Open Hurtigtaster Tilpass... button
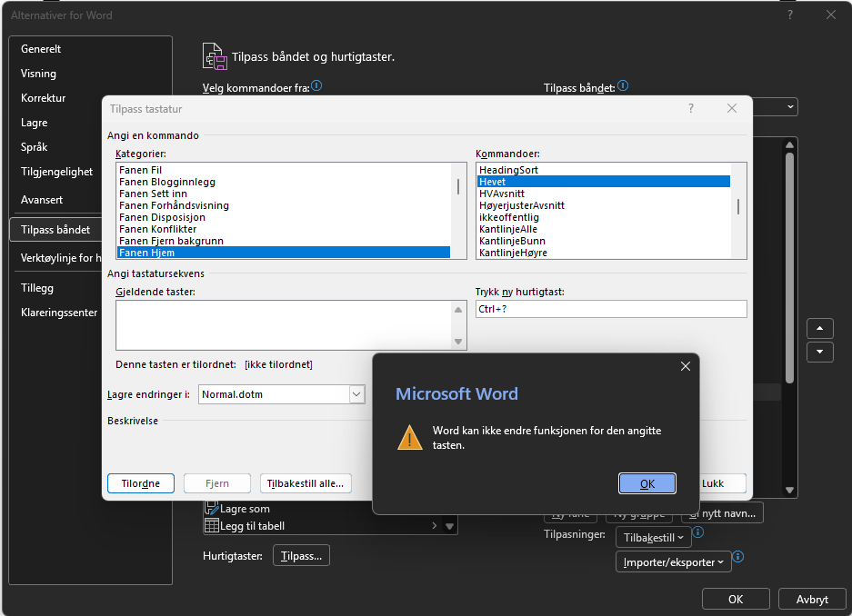Viewport: 852px width, 616px height. [301, 556]
